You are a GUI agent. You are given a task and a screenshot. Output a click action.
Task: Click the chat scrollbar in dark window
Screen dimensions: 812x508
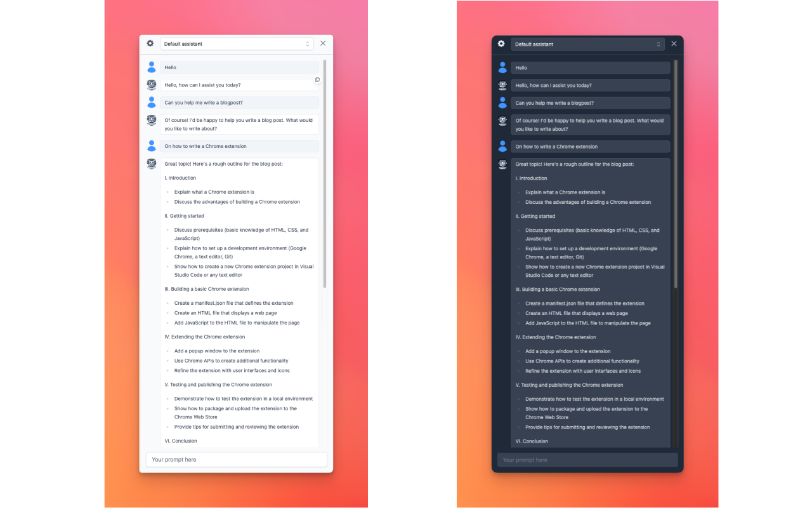click(x=676, y=174)
